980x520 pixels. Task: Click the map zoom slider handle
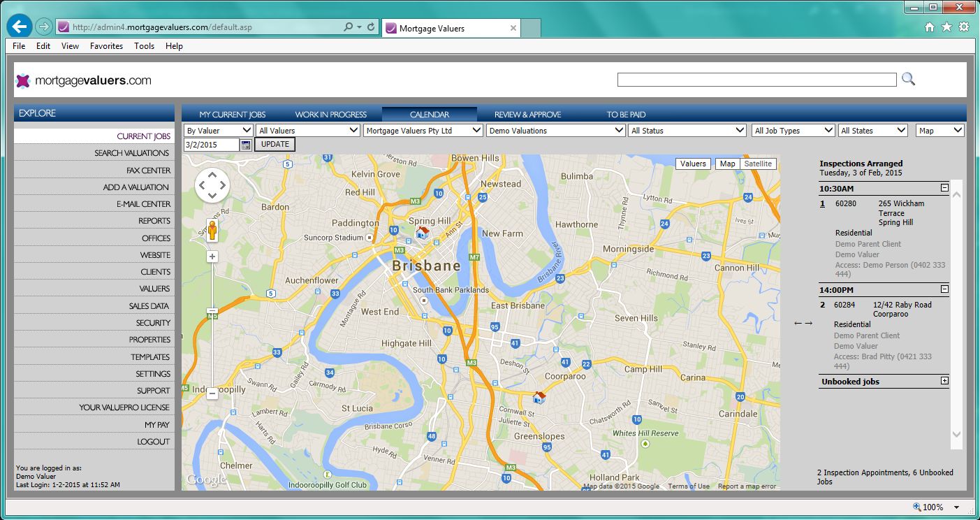coord(212,311)
